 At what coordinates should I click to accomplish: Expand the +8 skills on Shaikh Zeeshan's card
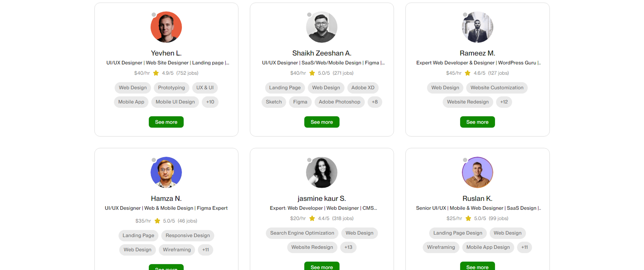coord(374,102)
